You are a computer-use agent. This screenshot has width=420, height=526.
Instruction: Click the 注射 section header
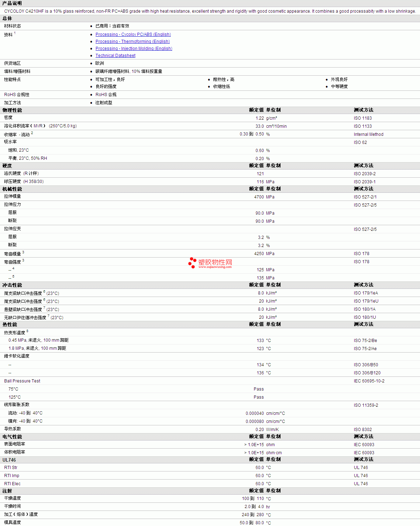(7, 491)
